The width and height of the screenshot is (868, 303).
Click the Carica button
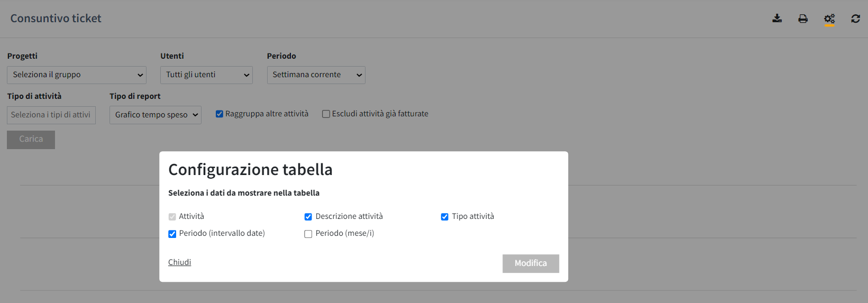click(31, 140)
